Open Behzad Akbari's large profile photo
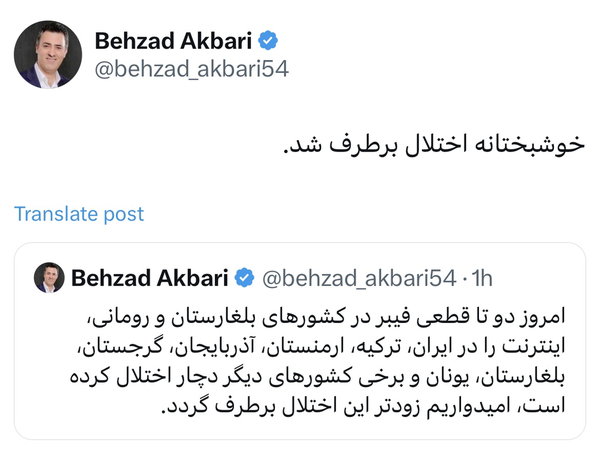Screen dimensions: 600x462 48,53
